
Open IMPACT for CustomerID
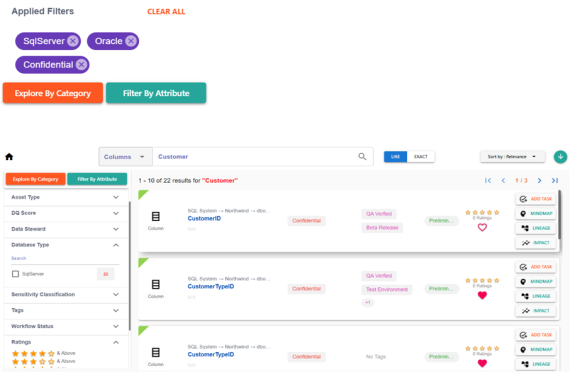tap(536, 242)
